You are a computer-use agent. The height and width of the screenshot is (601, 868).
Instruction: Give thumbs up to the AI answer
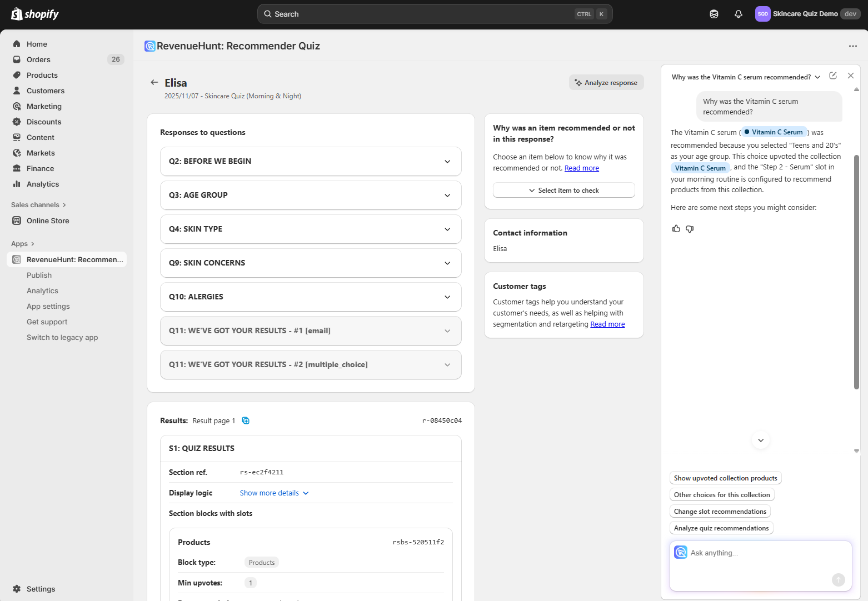[x=676, y=228]
